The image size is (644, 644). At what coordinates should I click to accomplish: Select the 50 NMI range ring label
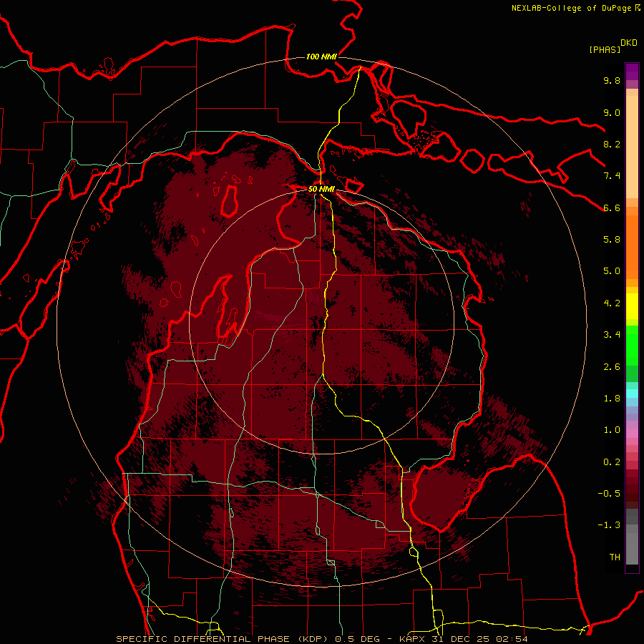pos(321,189)
